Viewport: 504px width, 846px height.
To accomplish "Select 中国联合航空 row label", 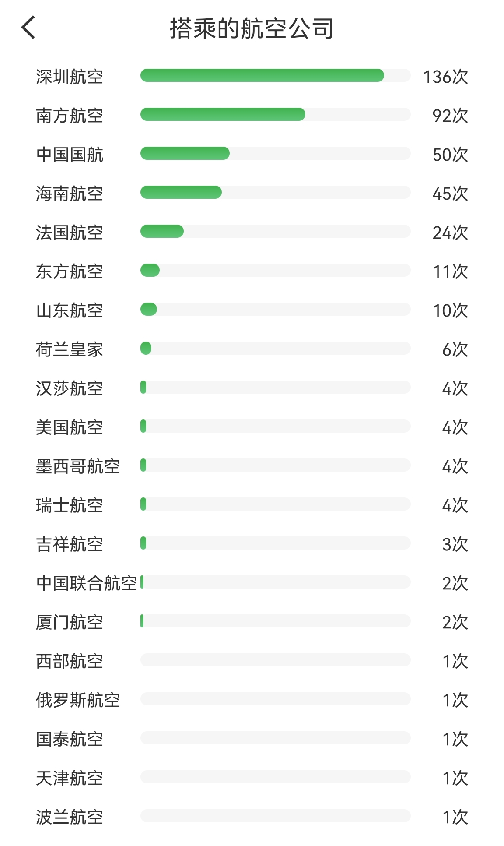I will 87,583.
